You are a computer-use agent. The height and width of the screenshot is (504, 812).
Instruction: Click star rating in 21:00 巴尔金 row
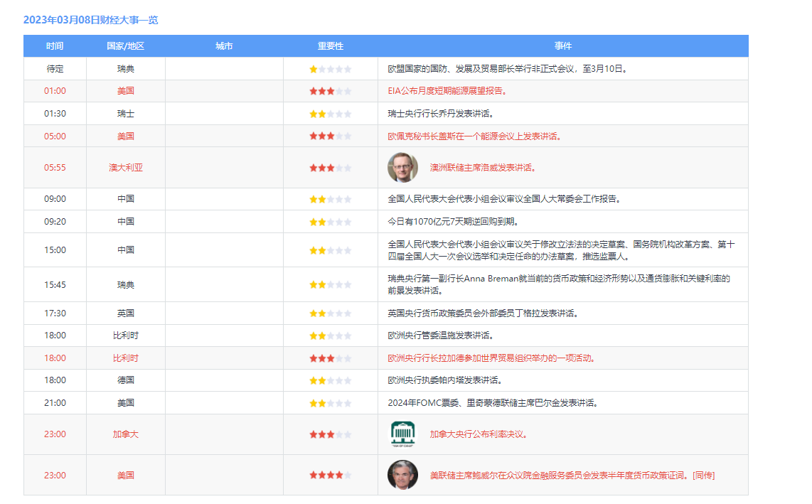point(331,403)
